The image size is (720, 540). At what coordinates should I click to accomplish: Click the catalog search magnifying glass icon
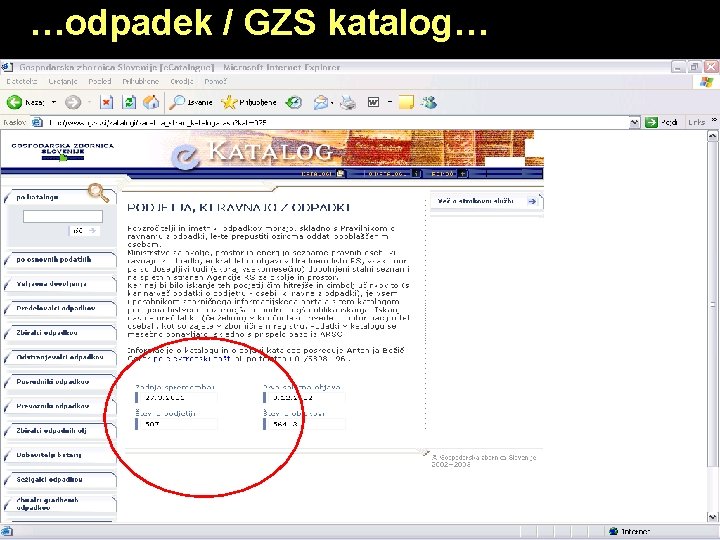pyautogui.click(x=98, y=193)
